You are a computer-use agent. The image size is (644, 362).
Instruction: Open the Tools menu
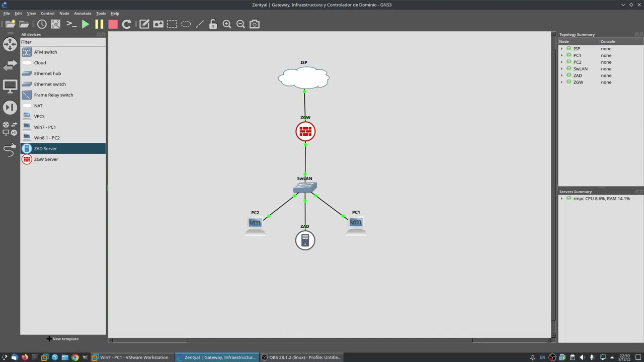[x=101, y=14]
